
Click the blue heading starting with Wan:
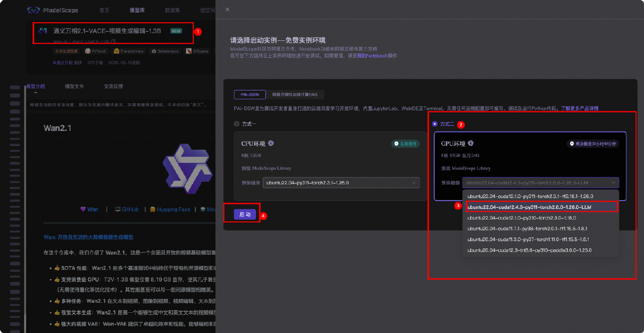pos(88,237)
